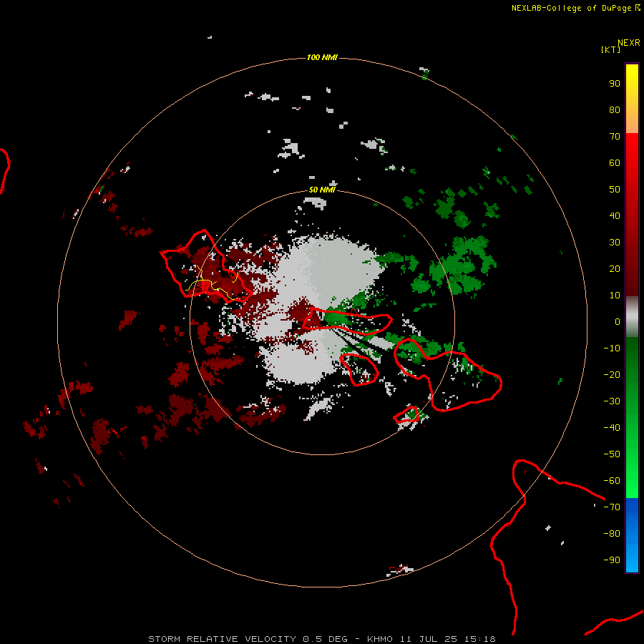Image resolution: width=644 pixels, height=644 pixels.
Task: Click the 11 JUL 25 date in caption
Action: tap(429, 639)
